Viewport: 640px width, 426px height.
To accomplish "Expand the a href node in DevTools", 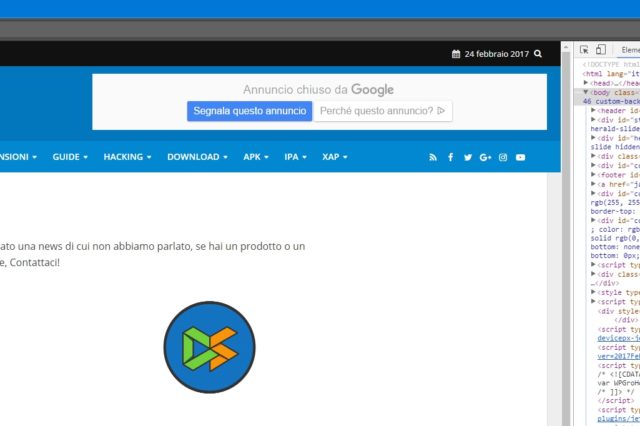I will (x=593, y=184).
